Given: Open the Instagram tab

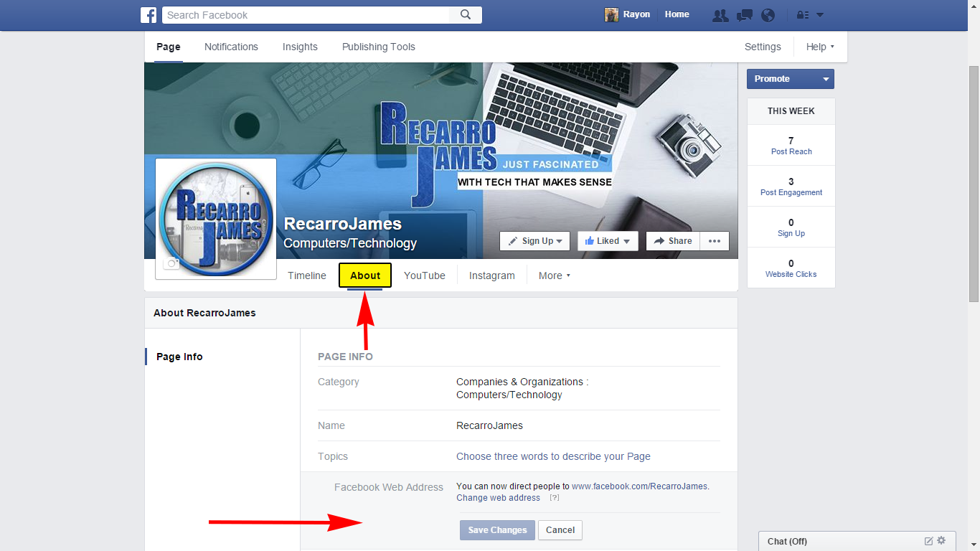Looking at the screenshot, I should 492,275.
